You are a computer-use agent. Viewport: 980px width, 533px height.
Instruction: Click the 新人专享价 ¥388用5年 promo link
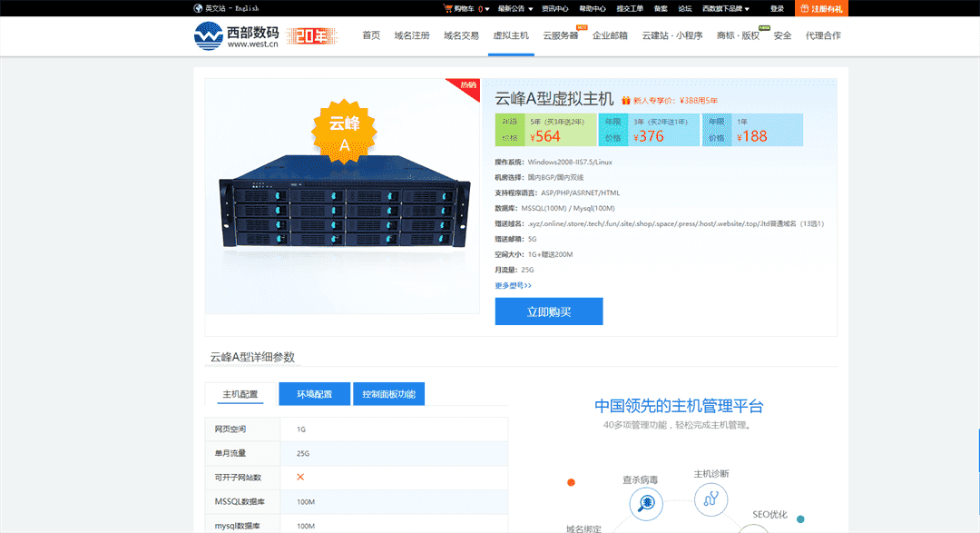coord(675,100)
